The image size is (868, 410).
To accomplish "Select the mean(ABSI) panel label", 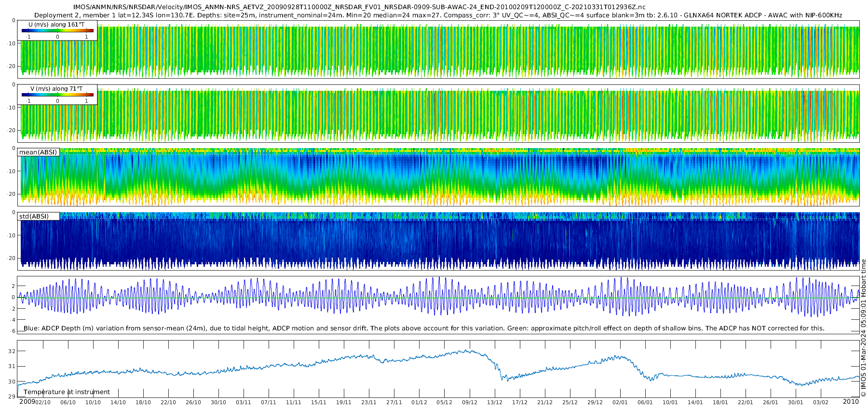I will [38, 152].
